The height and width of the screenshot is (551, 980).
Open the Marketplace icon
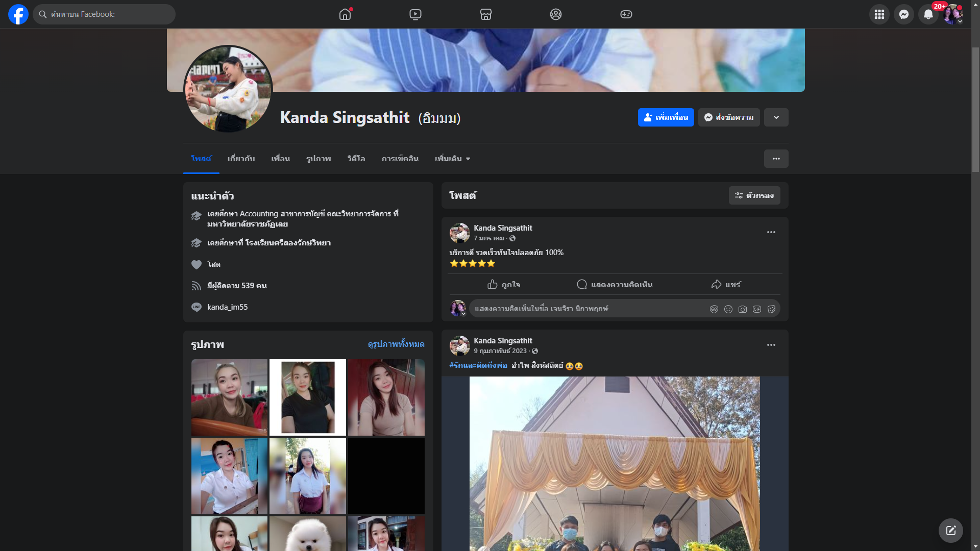point(485,14)
